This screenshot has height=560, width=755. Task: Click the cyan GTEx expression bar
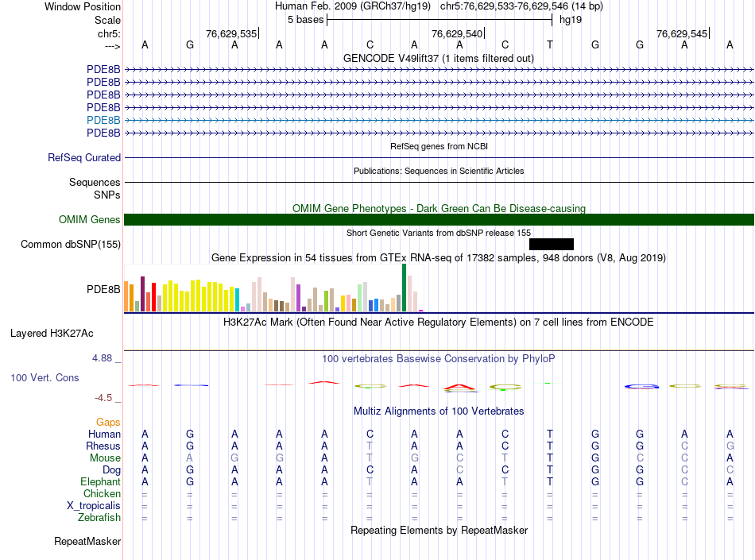(237, 299)
